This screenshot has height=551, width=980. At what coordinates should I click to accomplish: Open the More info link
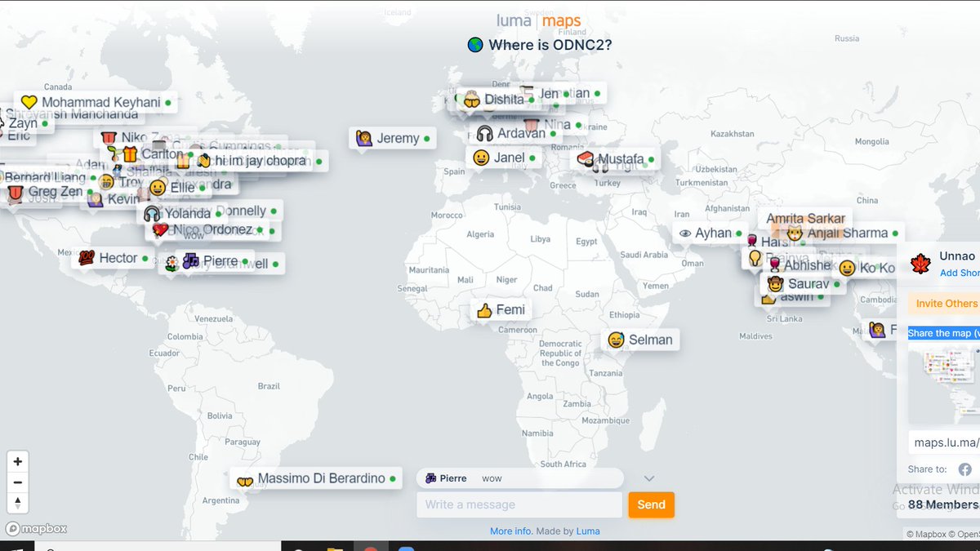pos(511,531)
